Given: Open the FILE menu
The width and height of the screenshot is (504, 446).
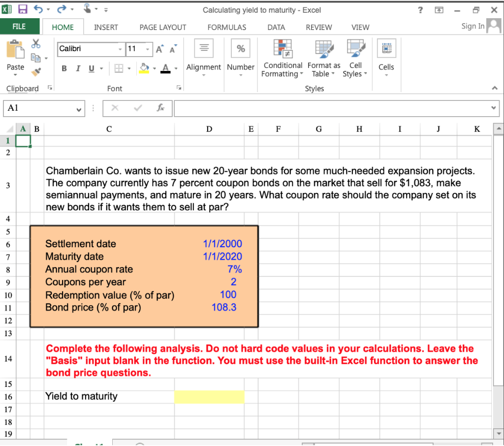Looking at the screenshot, I should click(x=20, y=26).
